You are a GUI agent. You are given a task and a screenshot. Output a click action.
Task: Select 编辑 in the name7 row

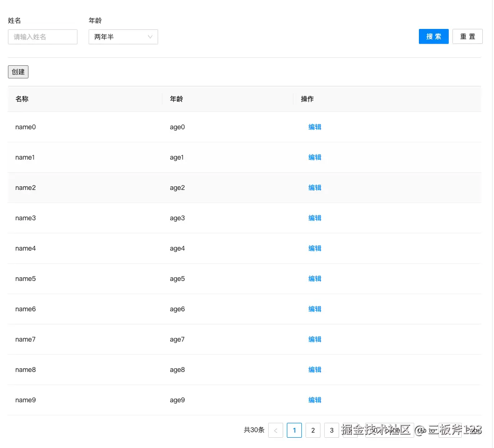315,339
